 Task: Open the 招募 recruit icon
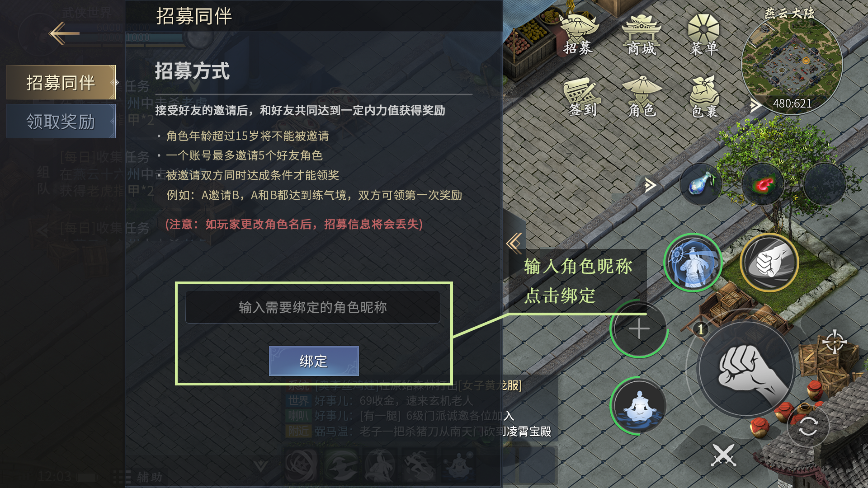click(578, 34)
